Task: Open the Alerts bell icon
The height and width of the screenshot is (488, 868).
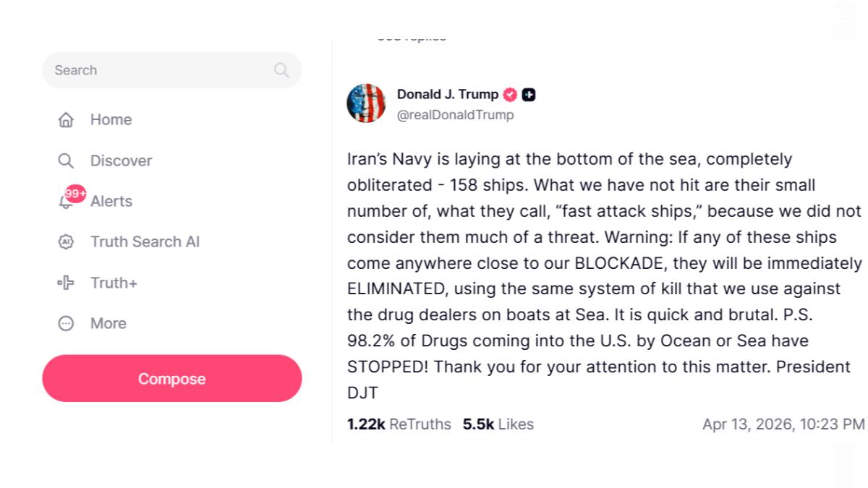Action: click(x=64, y=202)
